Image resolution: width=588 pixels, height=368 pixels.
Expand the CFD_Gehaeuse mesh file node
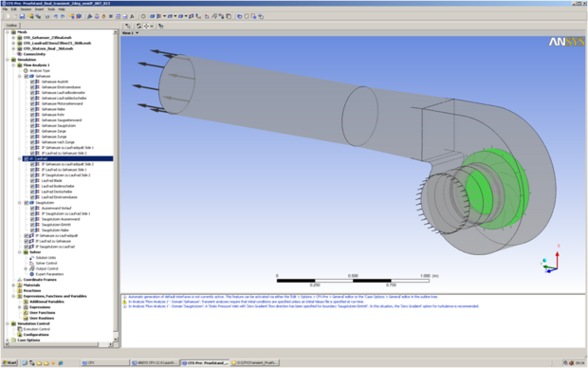(x=13, y=38)
